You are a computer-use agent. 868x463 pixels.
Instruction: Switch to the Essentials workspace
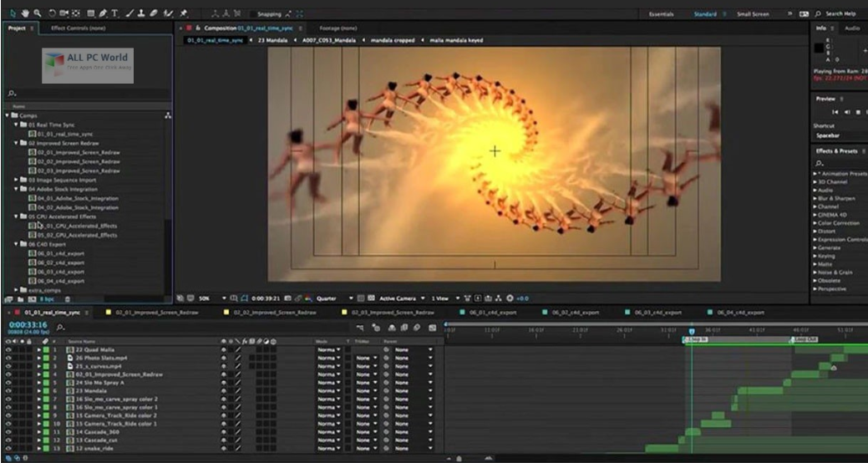[x=662, y=14]
